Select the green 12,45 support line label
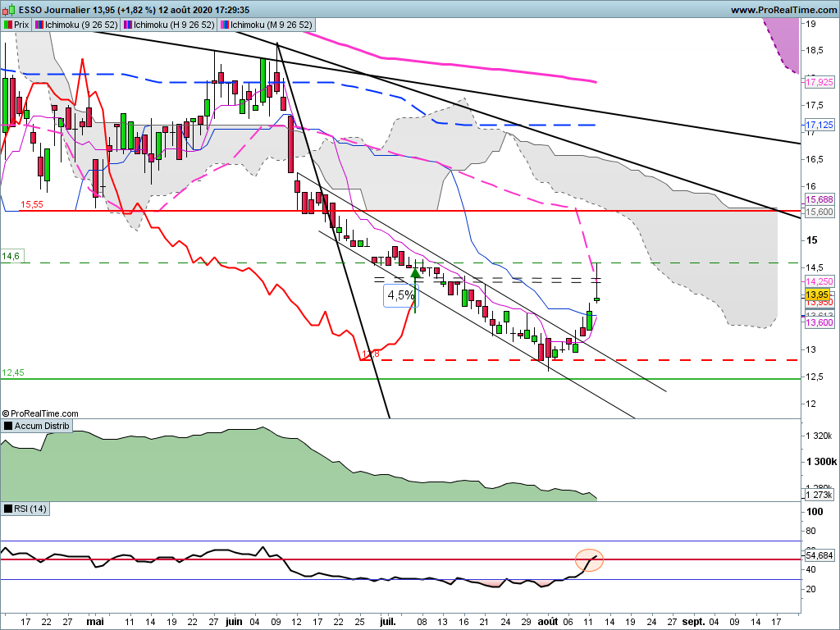Screen dimensions: 840x630 [13, 372]
